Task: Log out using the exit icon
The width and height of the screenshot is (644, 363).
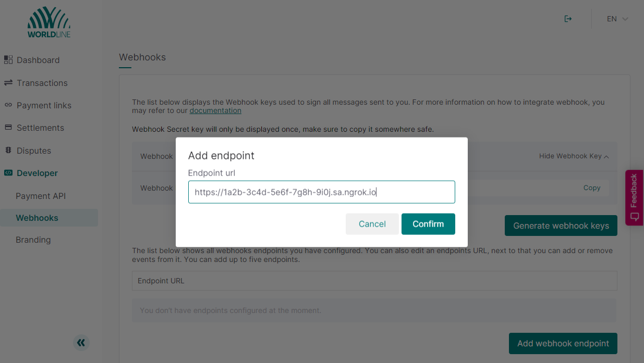Action: click(x=568, y=19)
